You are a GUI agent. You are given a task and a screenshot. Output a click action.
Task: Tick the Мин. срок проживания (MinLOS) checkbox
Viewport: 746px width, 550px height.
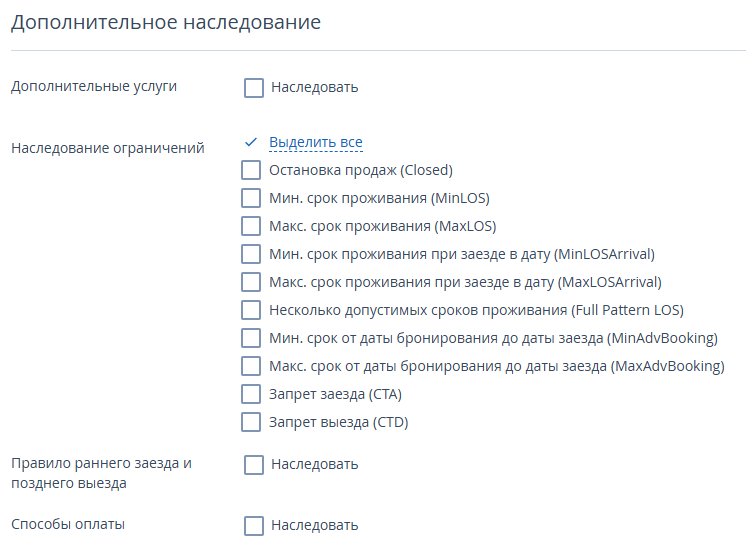(251, 198)
